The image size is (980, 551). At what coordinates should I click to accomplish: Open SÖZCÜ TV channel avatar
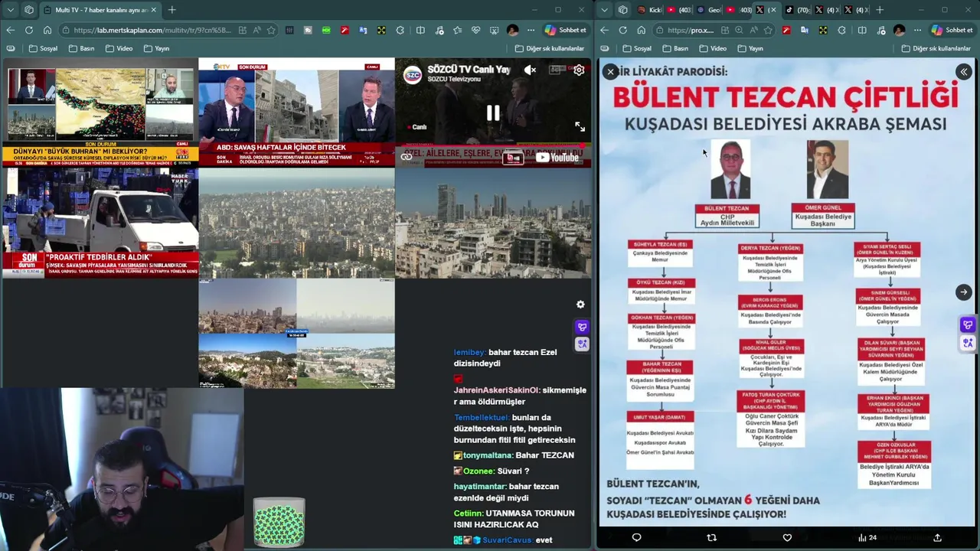[x=413, y=74]
